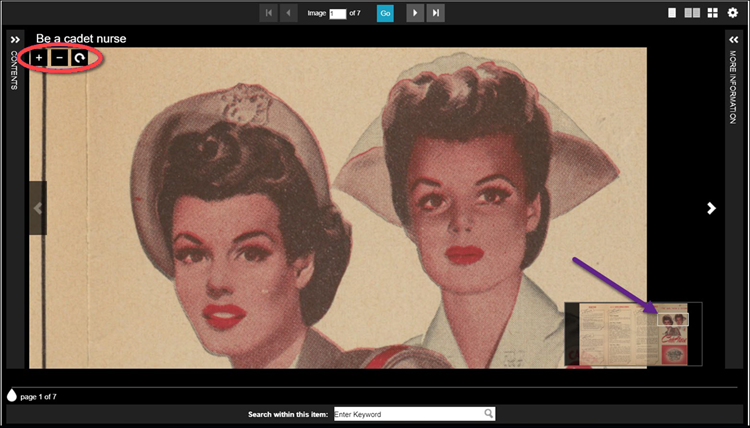Image resolution: width=750 pixels, height=428 pixels.
Task: Switch to two-page spread view
Action: (x=692, y=13)
